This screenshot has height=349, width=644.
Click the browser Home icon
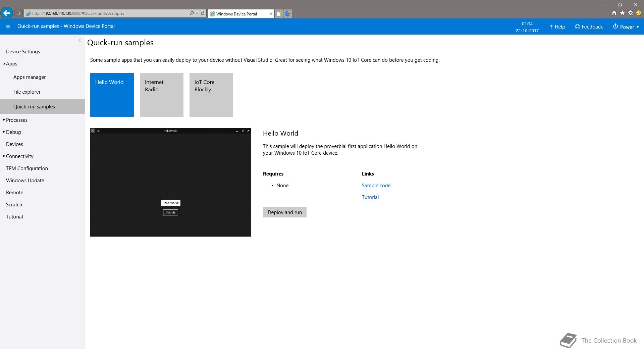pos(614,13)
